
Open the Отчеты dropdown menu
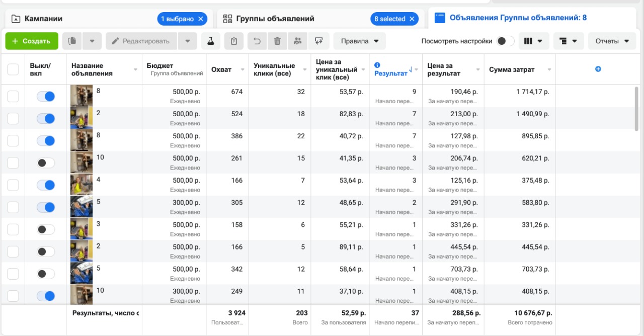coord(612,41)
